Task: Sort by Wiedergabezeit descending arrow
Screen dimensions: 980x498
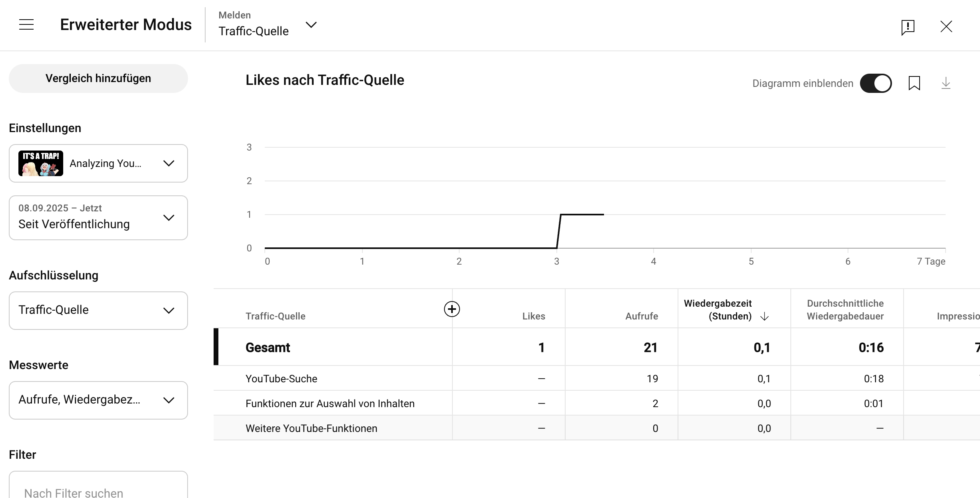Action: click(x=764, y=317)
